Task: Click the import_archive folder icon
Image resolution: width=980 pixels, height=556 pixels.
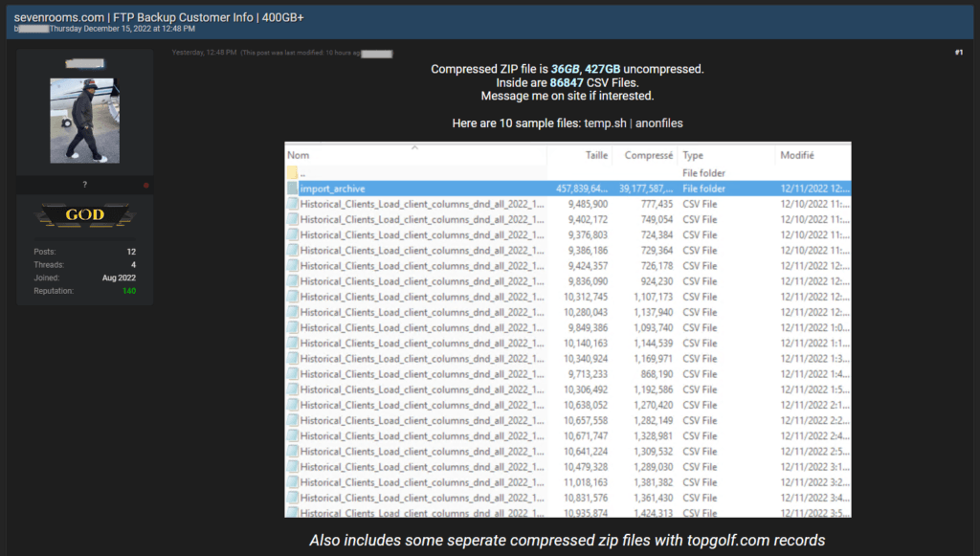Action: [x=293, y=189]
